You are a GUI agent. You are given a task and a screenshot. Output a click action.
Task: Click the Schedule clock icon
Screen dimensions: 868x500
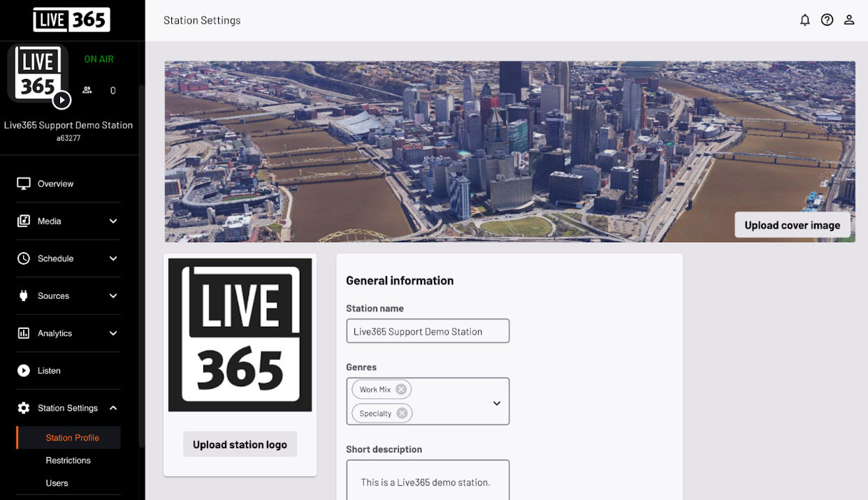click(24, 258)
